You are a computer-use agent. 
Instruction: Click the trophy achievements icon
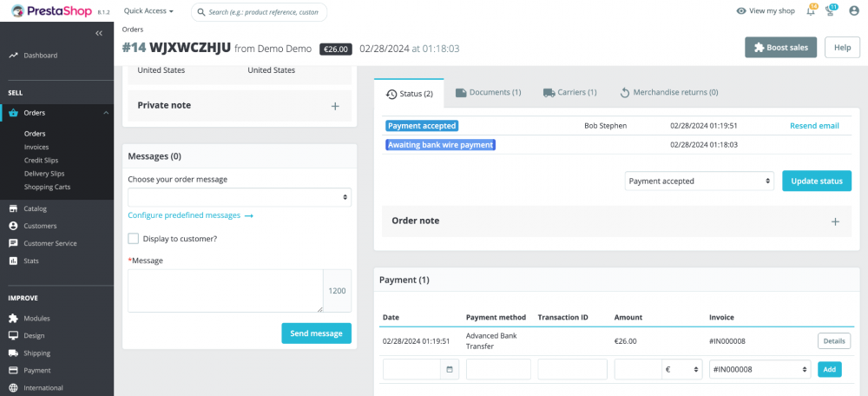[x=831, y=10]
